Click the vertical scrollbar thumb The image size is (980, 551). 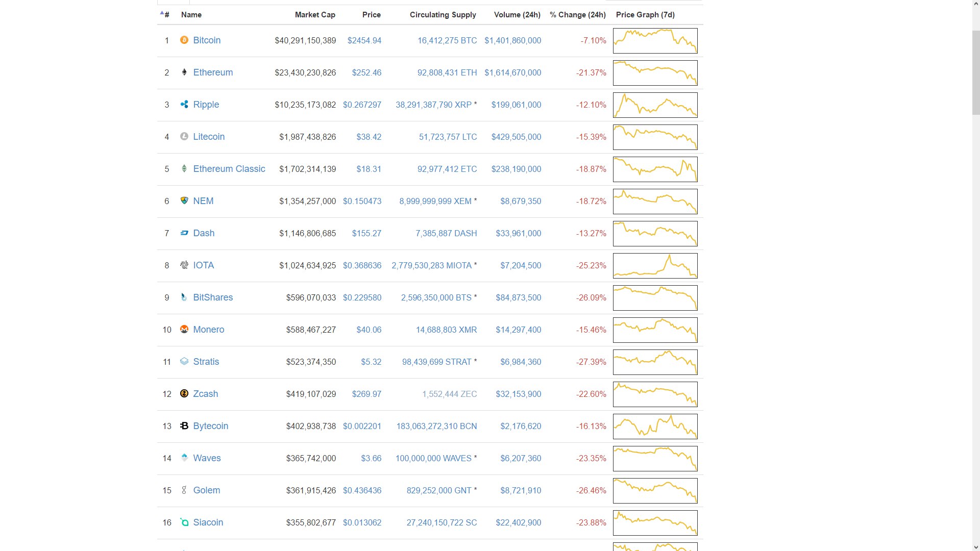point(976,72)
